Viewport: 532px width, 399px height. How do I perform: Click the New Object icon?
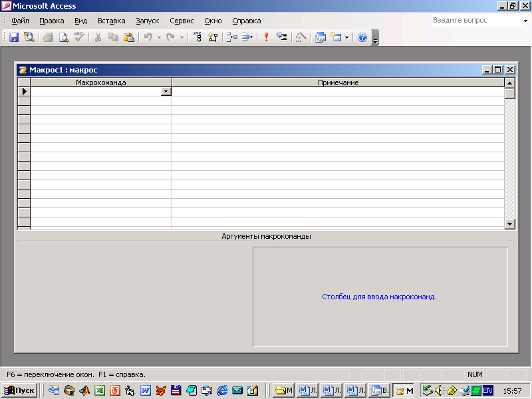click(x=336, y=37)
